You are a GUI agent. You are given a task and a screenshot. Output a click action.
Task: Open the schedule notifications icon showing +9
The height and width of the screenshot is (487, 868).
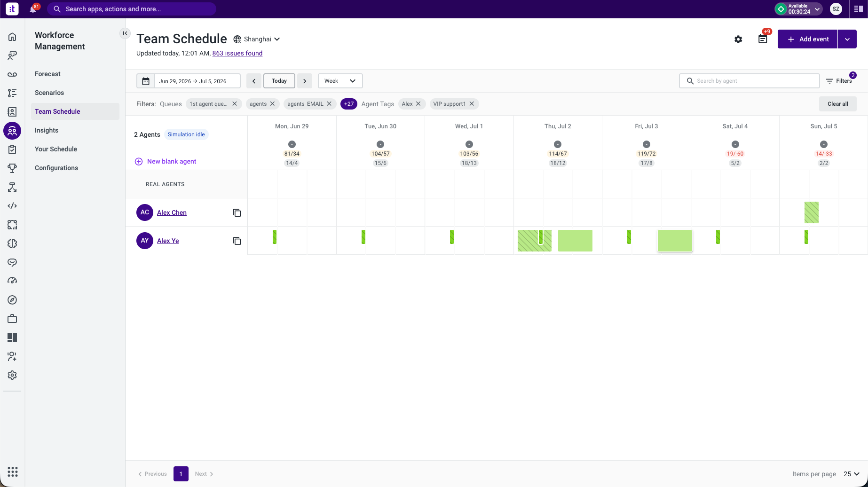coord(763,39)
